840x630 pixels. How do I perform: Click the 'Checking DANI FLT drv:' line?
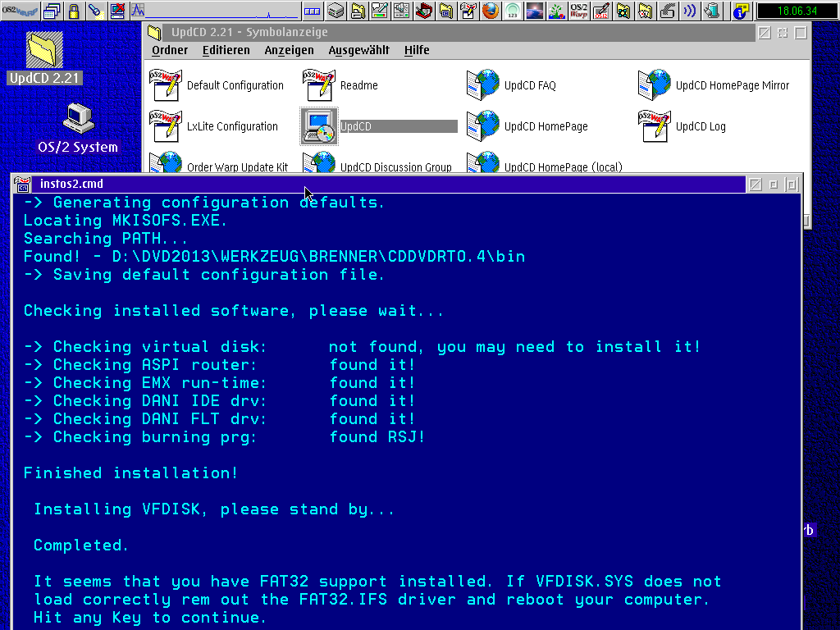(219, 419)
